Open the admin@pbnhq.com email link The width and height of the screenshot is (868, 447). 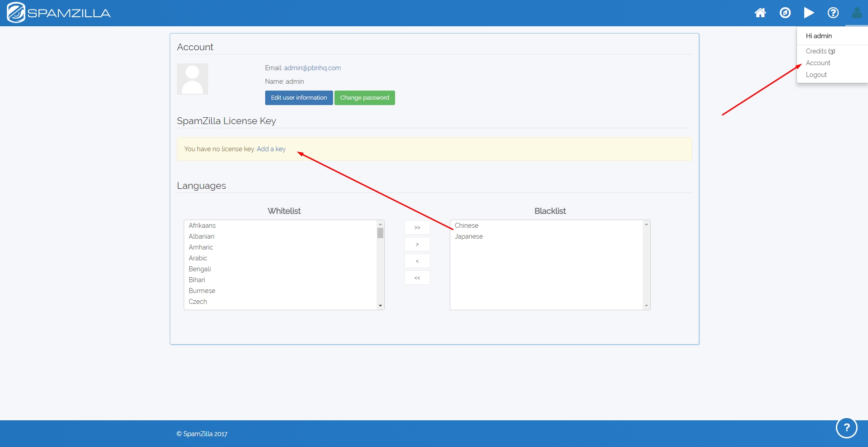(313, 68)
